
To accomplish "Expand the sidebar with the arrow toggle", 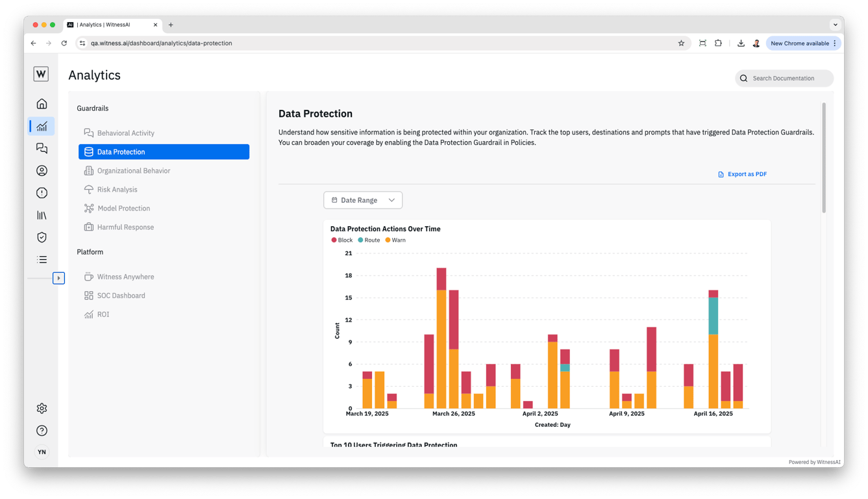I will (58, 278).
